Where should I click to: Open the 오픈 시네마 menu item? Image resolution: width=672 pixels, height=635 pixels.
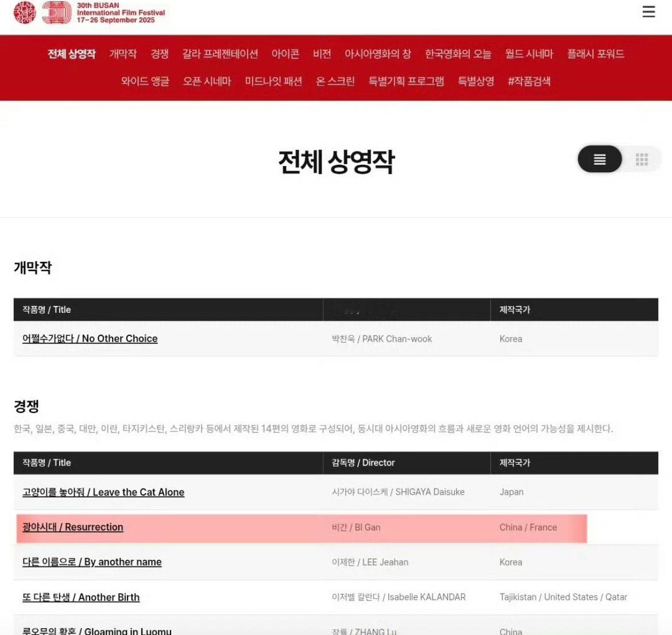tap(207, 81)
